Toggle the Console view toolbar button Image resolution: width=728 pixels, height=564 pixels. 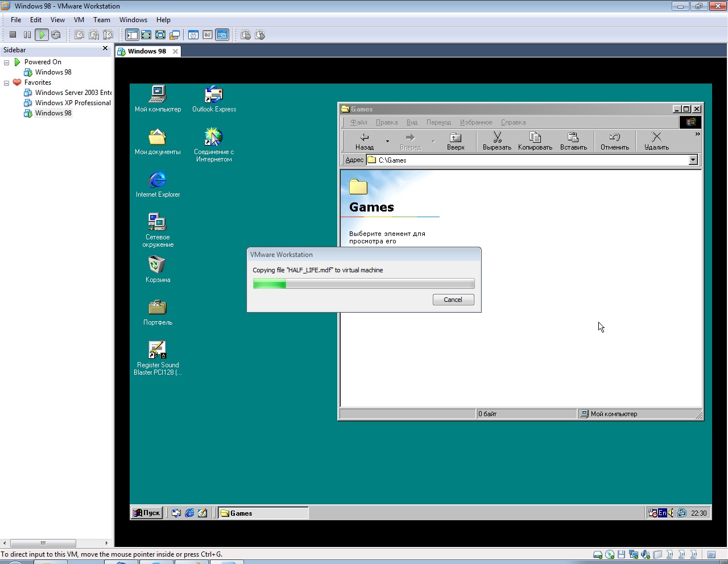222,35
